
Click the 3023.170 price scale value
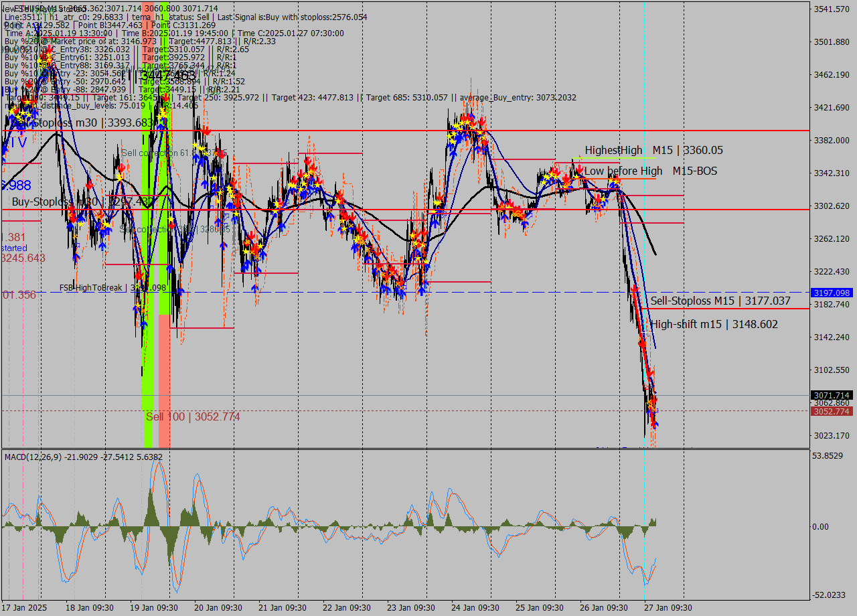pyautogui.click(x=831, y=435)
